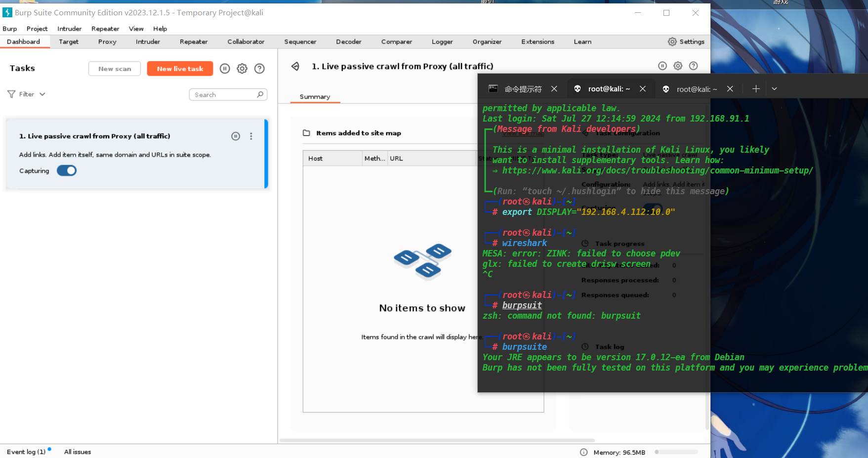Screen dimensions: 868x458
Task: Open the Intruder menu in menu bar
Action: point(69,29)
